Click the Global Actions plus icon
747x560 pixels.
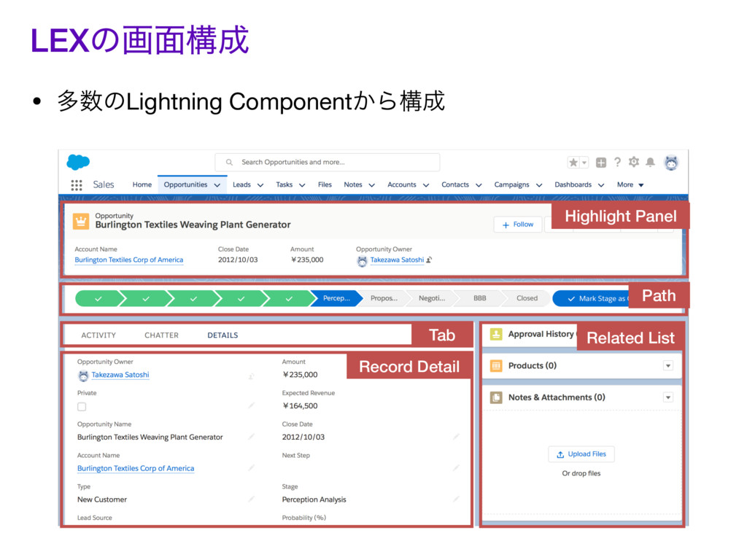click(601, 163)
